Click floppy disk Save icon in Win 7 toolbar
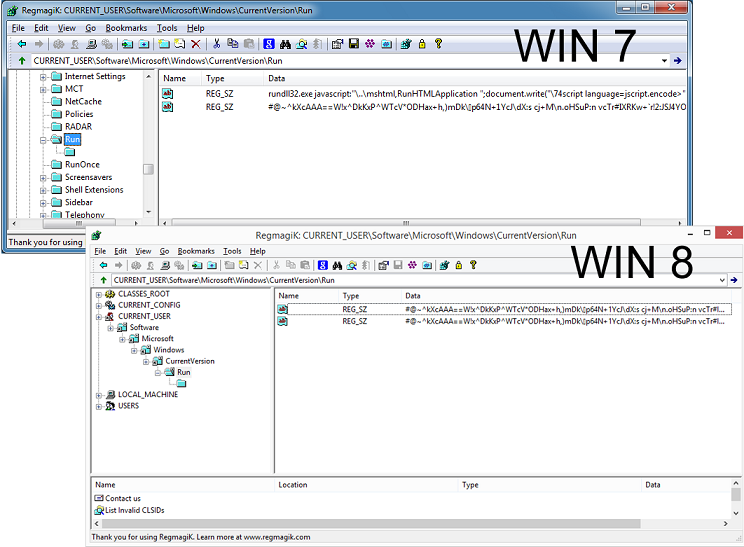Viewport: 744px width, 547px height. [x=353, y=44]
